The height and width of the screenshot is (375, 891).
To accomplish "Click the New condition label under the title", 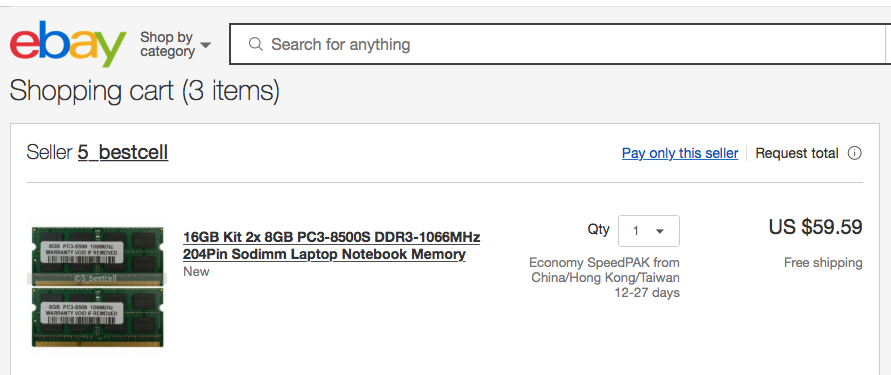I will [x=196, y=272].
